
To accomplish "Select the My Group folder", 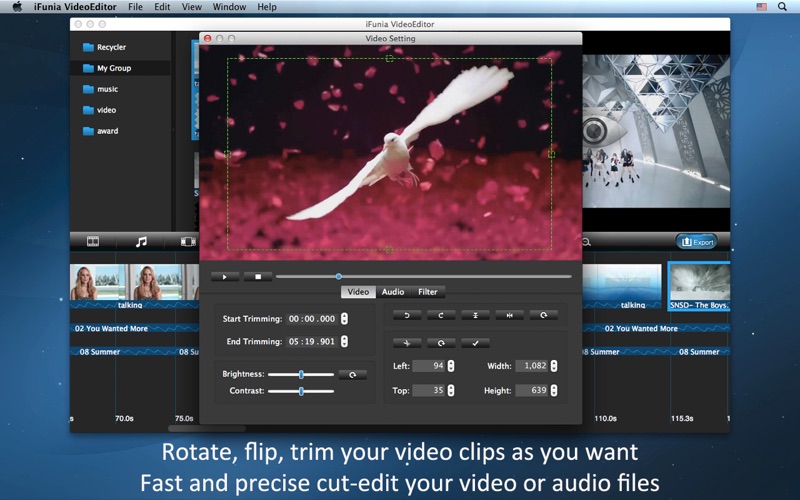I will [120, 68].
